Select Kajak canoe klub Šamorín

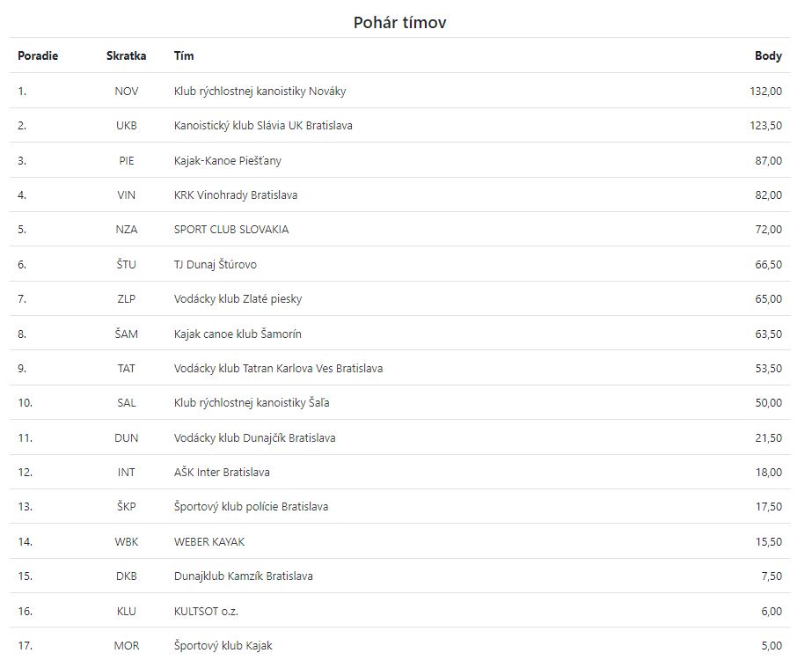click(x=238, y=334)
